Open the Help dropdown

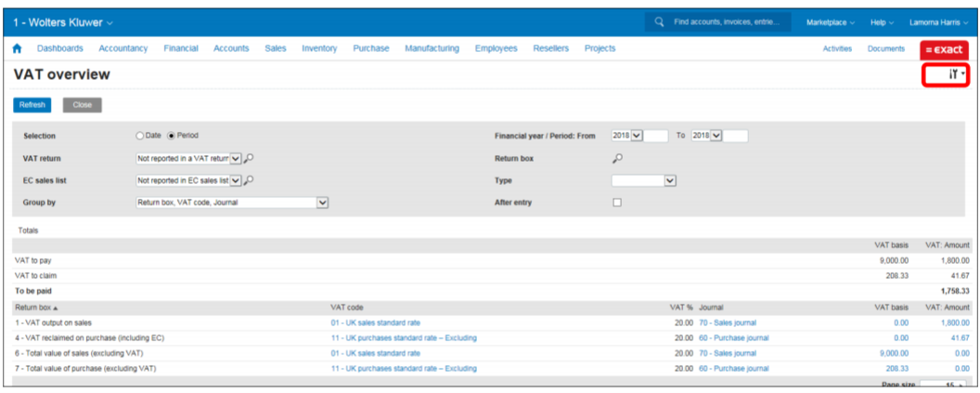882,22
